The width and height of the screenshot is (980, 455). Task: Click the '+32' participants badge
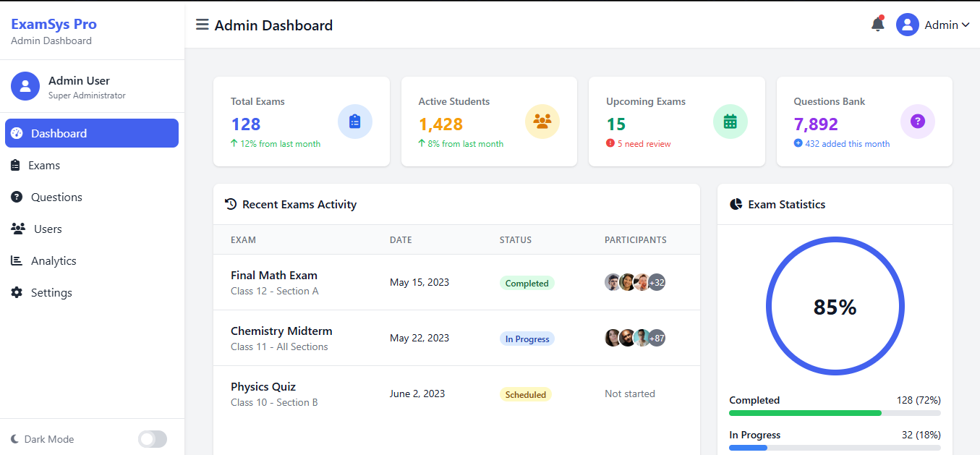coord(657,282)
